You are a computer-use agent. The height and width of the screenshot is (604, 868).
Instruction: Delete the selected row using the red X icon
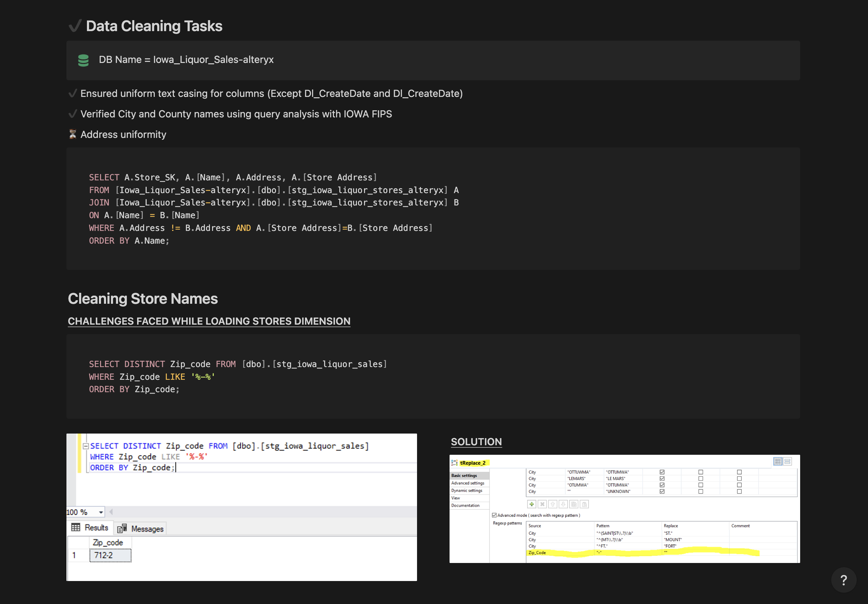(x=542, y=505)
